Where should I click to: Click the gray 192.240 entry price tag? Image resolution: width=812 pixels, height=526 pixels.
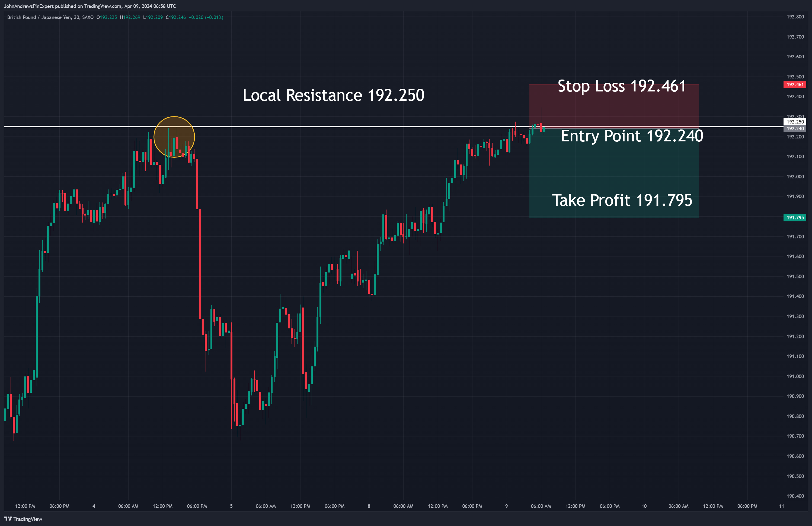coord(795,129)
